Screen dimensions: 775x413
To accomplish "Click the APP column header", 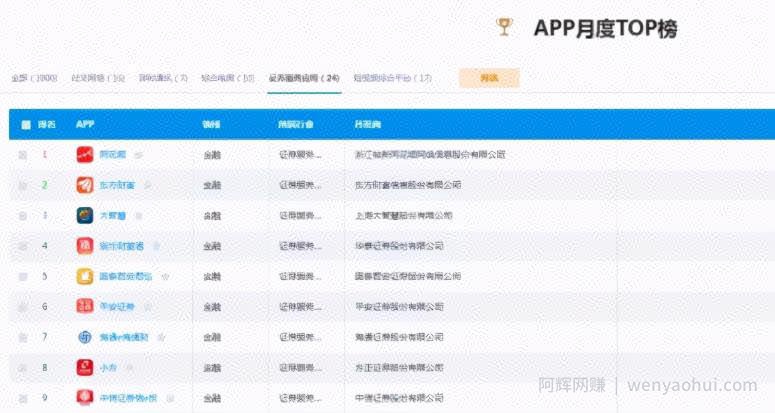I will 85,124.
